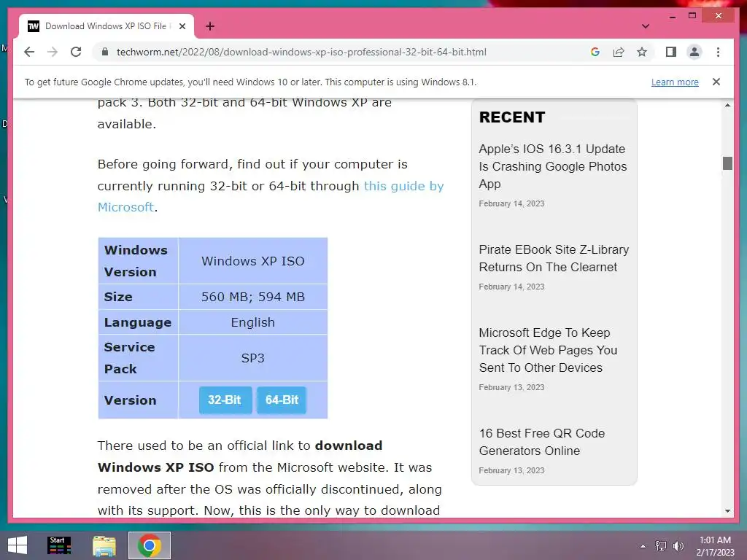747x560 pixels.
Task: Open Microsoft Edge To Keep Track article
Action: (548, 351)
